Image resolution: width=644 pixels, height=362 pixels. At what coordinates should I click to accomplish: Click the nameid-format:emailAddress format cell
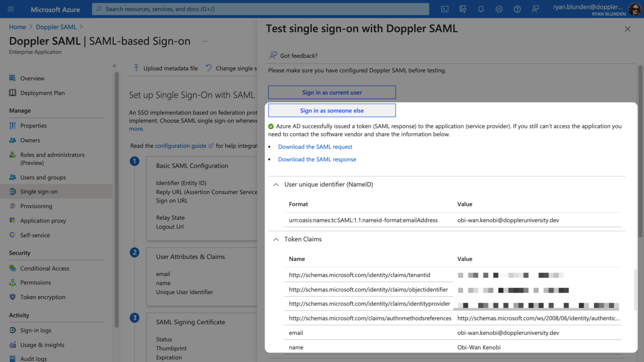[x=363, y=220]
